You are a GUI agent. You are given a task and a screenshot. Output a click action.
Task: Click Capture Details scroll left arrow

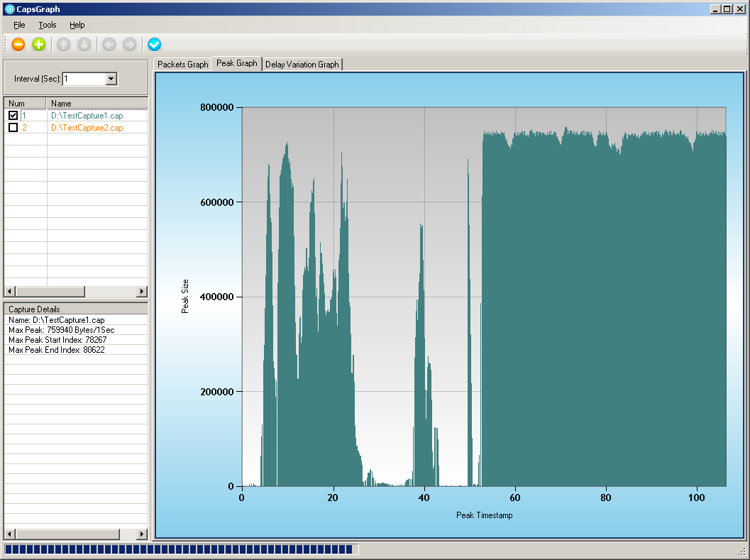[x=9, y=534]
